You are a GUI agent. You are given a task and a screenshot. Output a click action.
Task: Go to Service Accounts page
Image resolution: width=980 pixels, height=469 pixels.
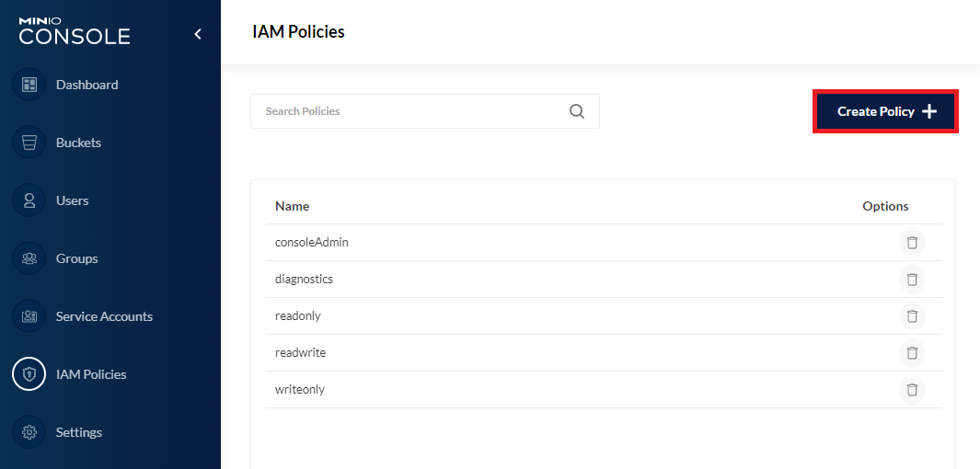(x=104, y=316)
